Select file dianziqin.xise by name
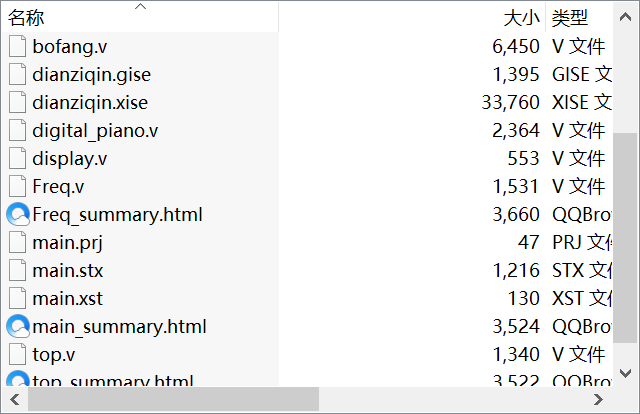The height and width of the screenshot is (414, 640). (90, 102)
